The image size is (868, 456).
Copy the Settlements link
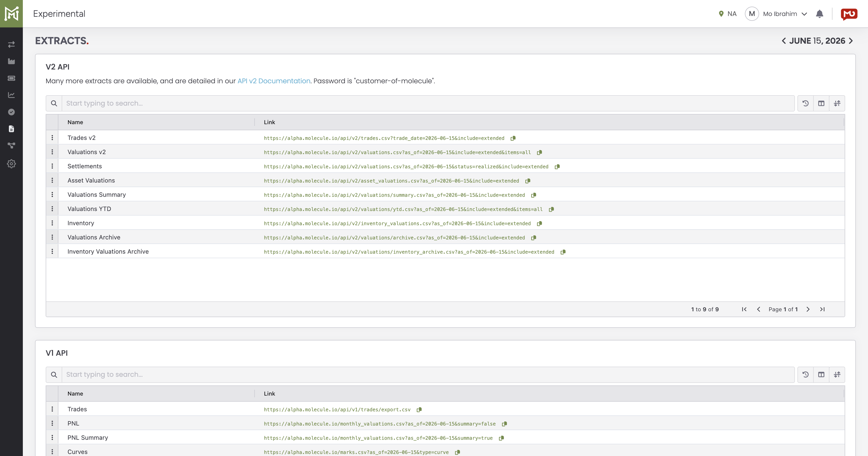(557, 167)
